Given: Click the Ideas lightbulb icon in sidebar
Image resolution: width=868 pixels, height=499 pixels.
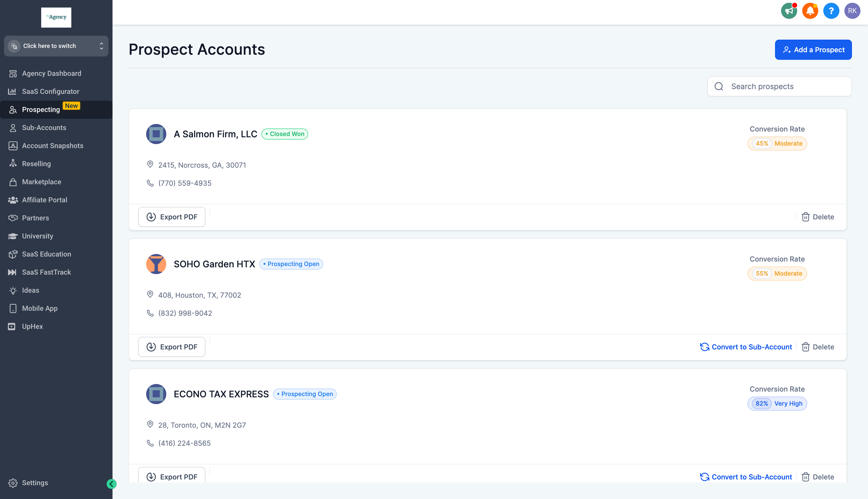Looking at the screenshot, I should pyautogui.click(x=13, y=290).
